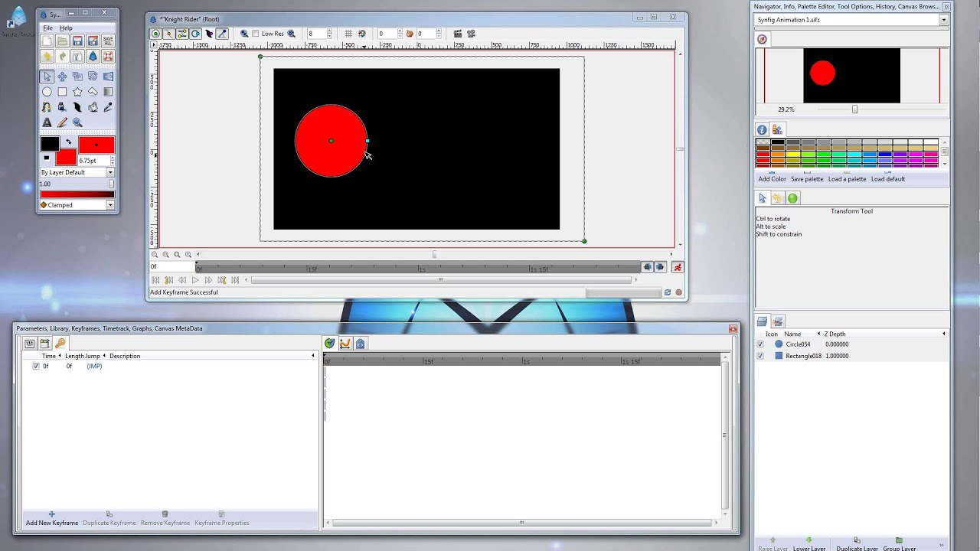Uncheck the Circle054 layer visibility
Viewport: 980px width, 551px height.
pyautogui.click(x=760, y=344)
